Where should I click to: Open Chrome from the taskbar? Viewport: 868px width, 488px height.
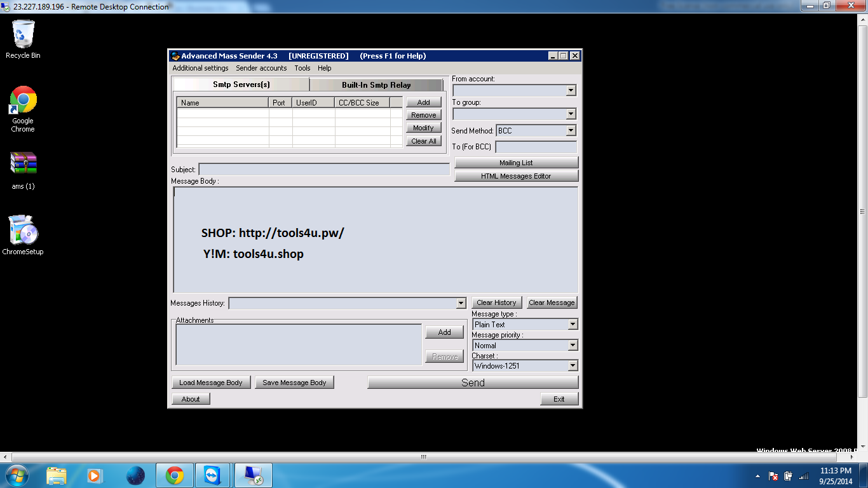click(175, 475)
